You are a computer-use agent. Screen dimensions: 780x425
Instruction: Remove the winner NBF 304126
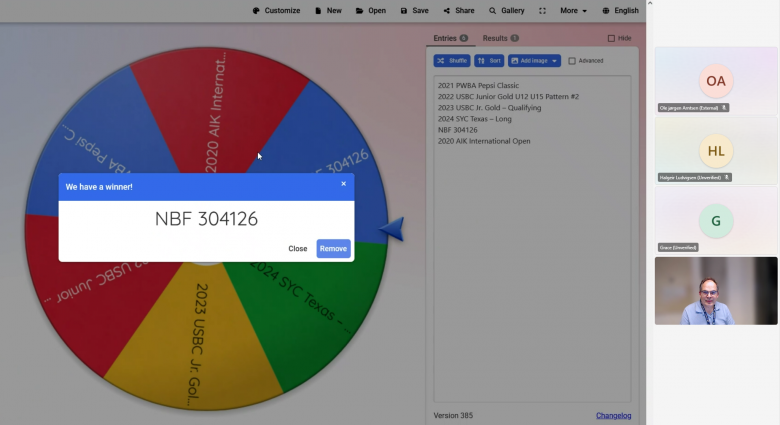pyautogui.click(x=333, y=248)
